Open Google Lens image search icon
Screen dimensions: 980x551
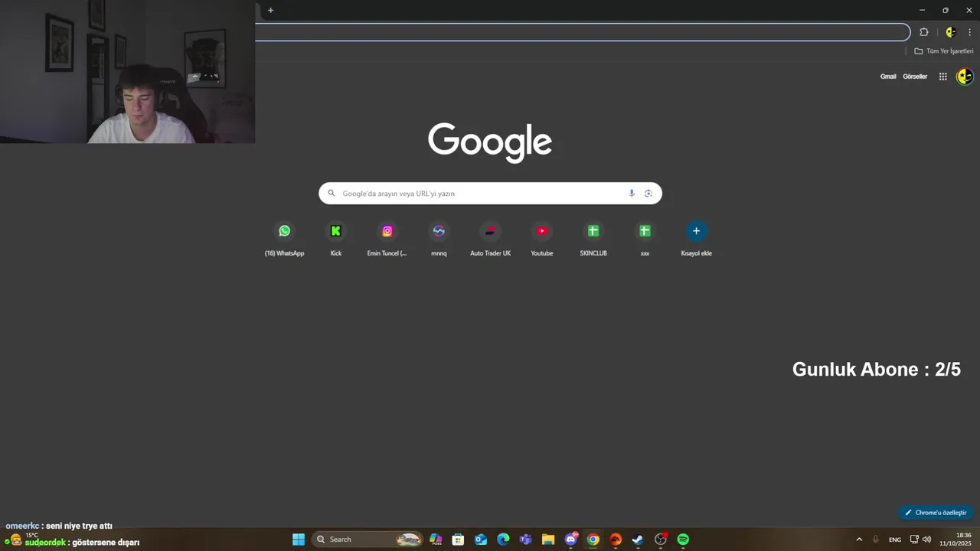pyautogui.click(x=648, y=194)
